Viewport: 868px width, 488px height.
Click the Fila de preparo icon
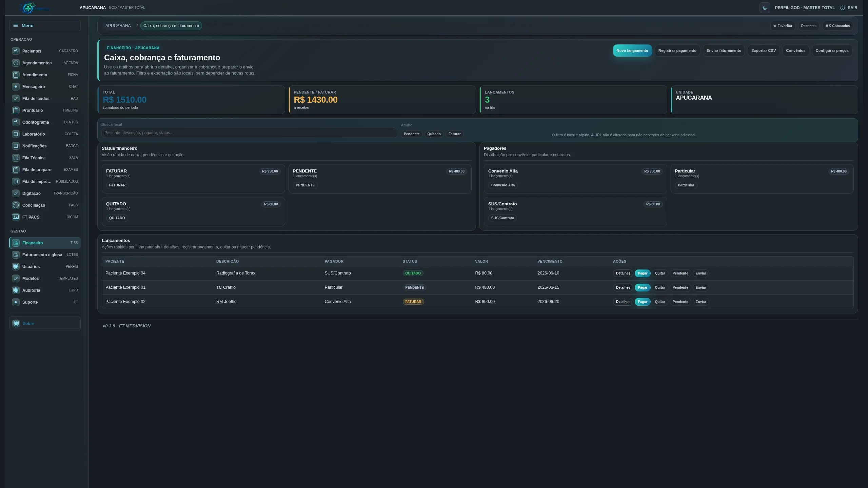[16, 169]
